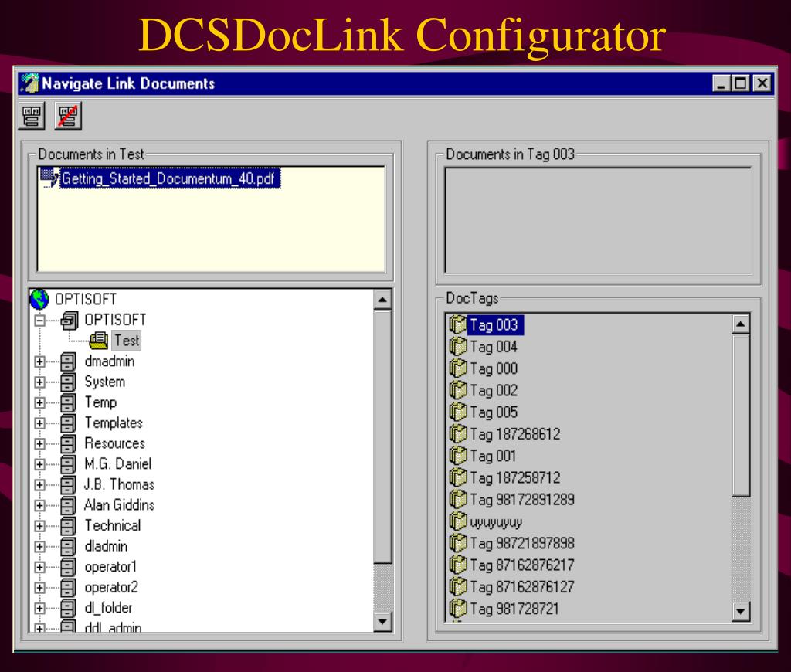Expand the M.G. Daniel cabinet
Image resolution: width=791 pixels, height=672 pixels.
click(40, 464)
